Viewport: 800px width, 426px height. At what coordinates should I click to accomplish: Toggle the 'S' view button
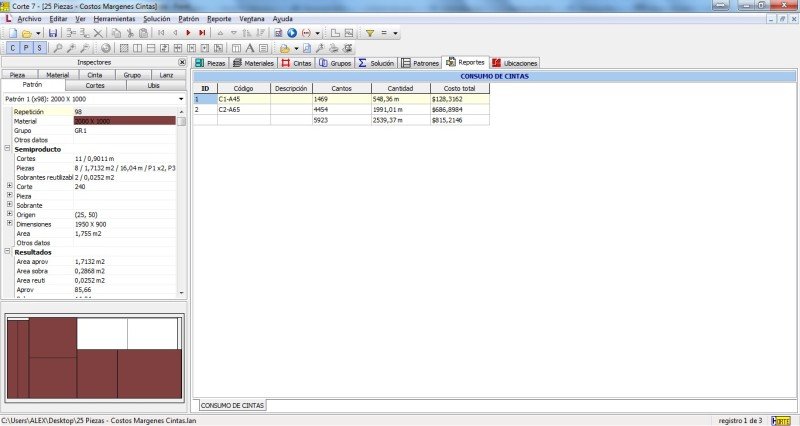click(40, 47)
